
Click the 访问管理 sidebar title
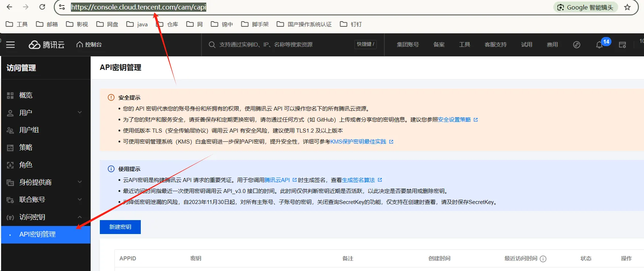(x=21, y=68)
